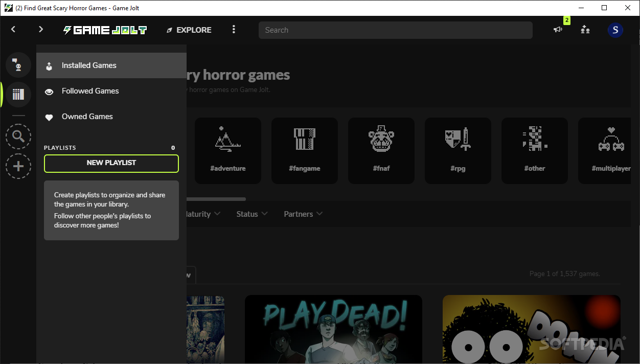
Task: Click the Installed Games icon
Action: click(x=49, y=66)
